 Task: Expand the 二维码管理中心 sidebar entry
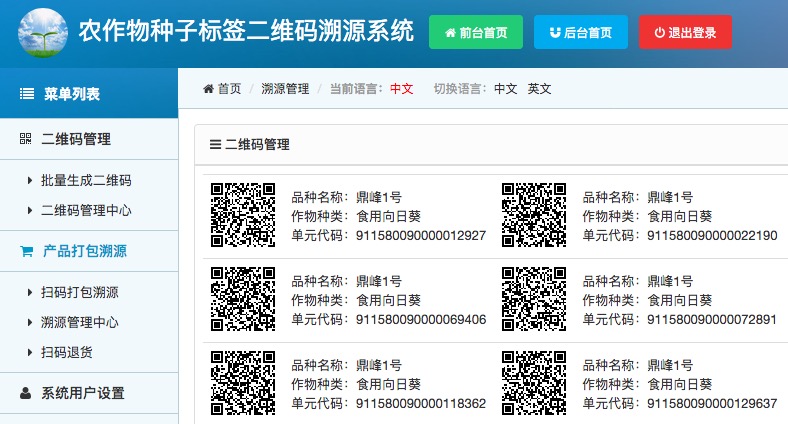pos(85,210)
